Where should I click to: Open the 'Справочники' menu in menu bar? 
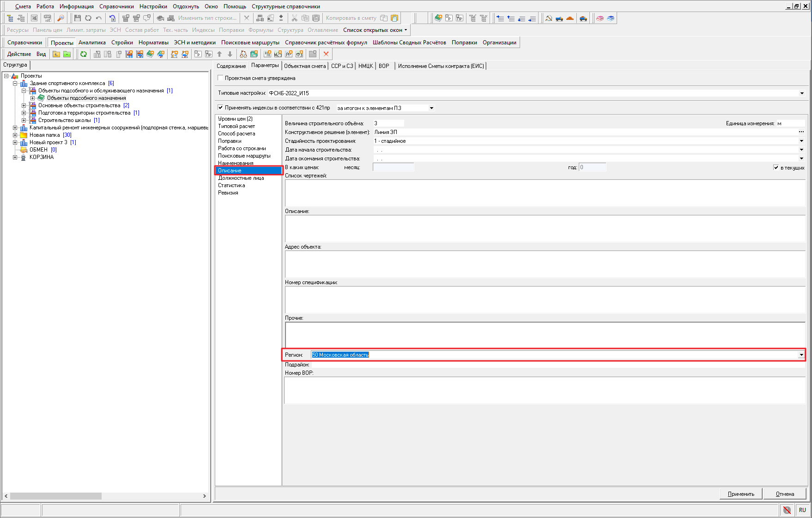[x=116, y=6]
